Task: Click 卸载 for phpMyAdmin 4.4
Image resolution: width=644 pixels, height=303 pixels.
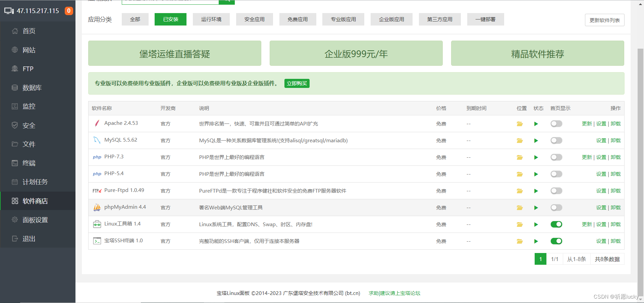Action: (x=615, y=208)
